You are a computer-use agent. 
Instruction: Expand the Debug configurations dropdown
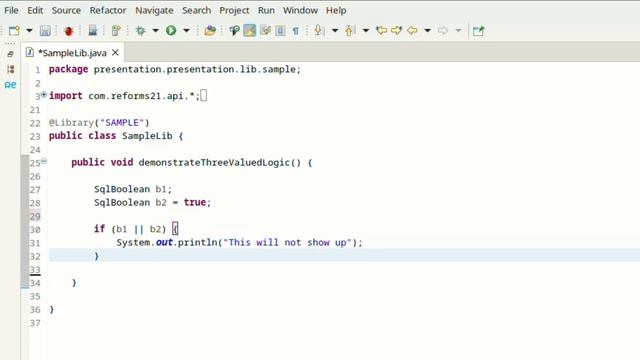pos(155,31)
